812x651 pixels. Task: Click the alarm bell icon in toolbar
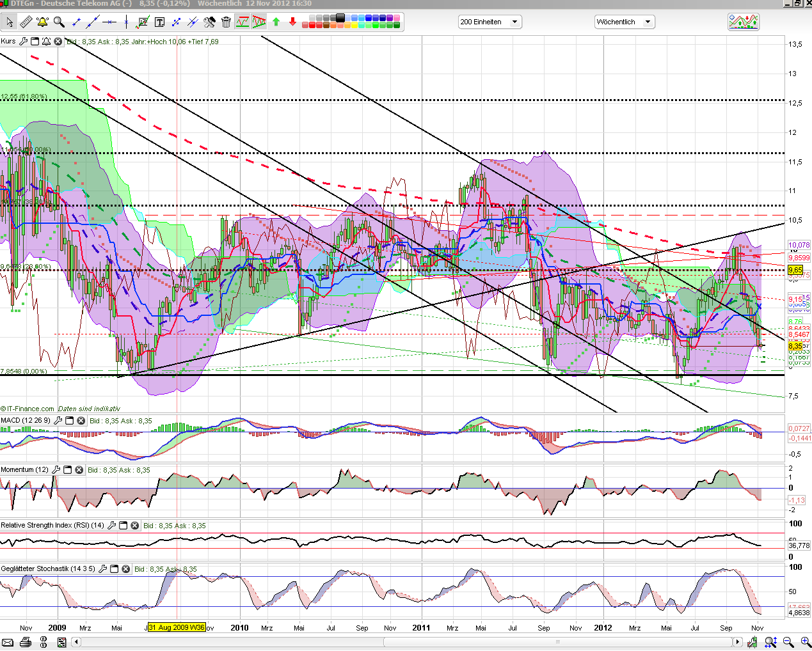click(x=42, y=22)
